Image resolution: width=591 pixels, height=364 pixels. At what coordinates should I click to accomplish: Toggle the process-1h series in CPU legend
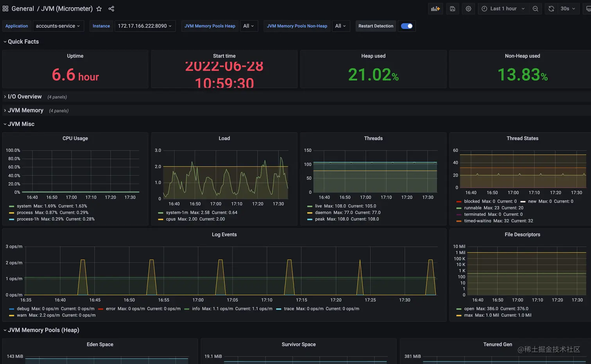[28, 219]
